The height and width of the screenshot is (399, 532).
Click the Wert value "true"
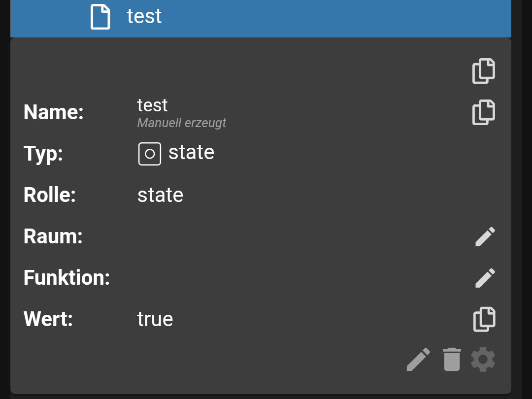point(155,319)
